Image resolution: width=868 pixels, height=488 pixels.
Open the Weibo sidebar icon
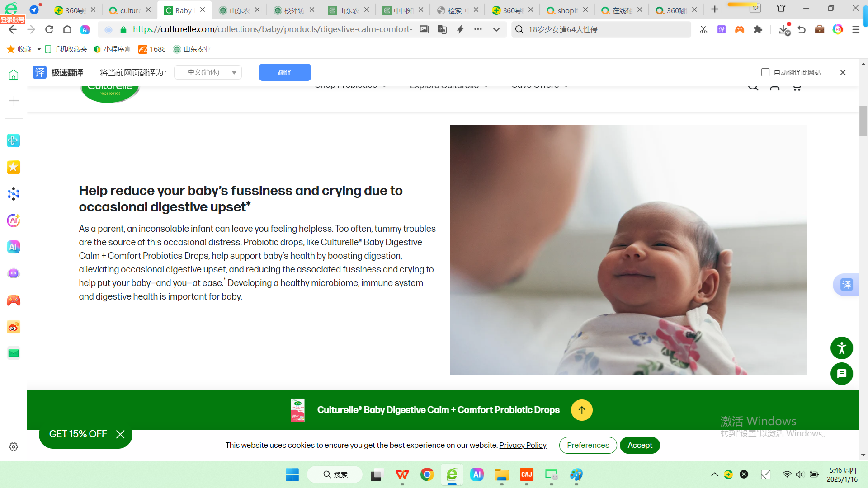coord(14,327)
